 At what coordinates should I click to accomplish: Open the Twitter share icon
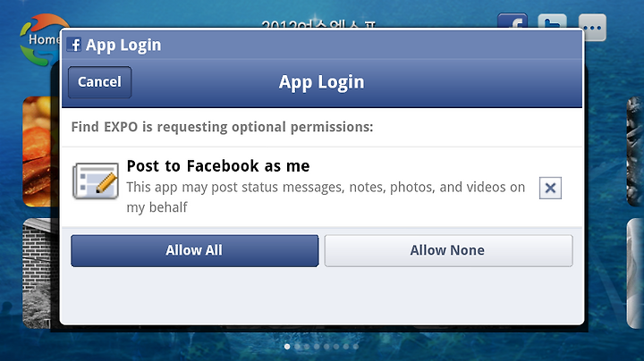pos(553,21)
